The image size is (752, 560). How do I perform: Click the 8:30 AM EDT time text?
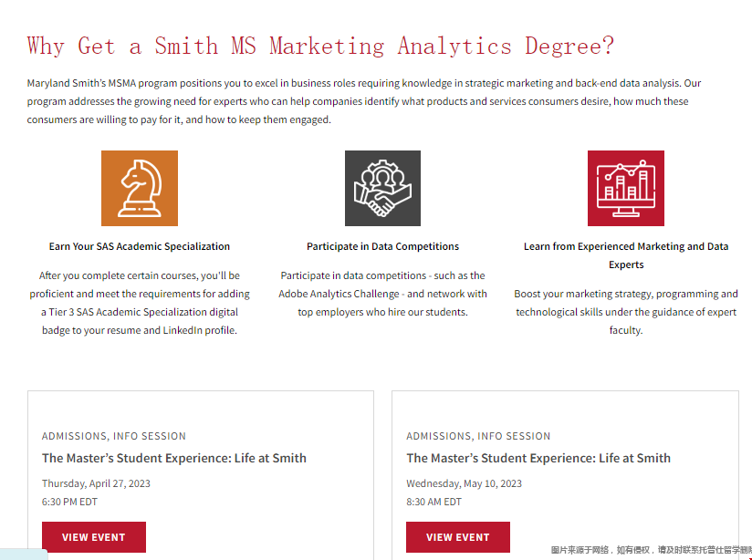(433, 502)
